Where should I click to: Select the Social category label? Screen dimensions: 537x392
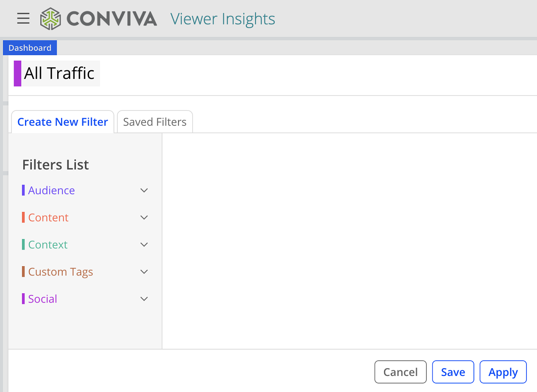click(x=42, y=299)
